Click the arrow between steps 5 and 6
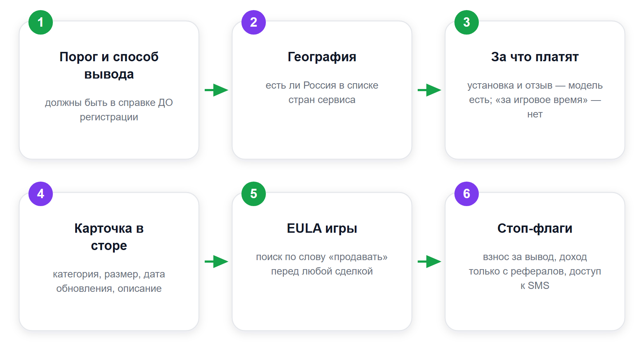 [x=429, y=262]
